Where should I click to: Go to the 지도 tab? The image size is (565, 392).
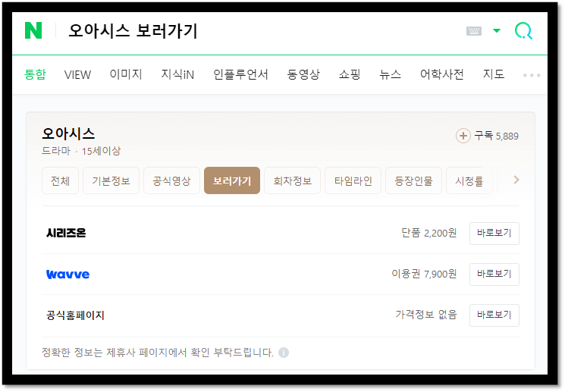pyautogui.click(x=493, y=74)
